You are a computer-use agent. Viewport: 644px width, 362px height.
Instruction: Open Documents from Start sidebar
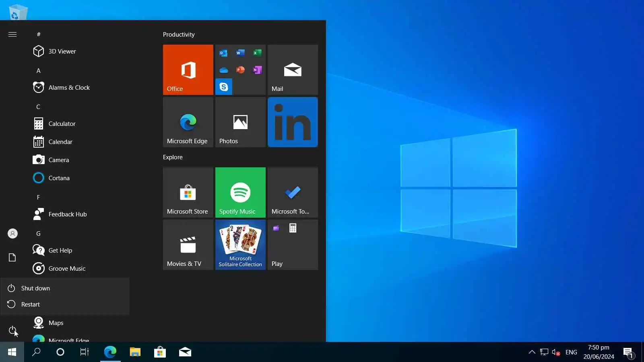12,257
